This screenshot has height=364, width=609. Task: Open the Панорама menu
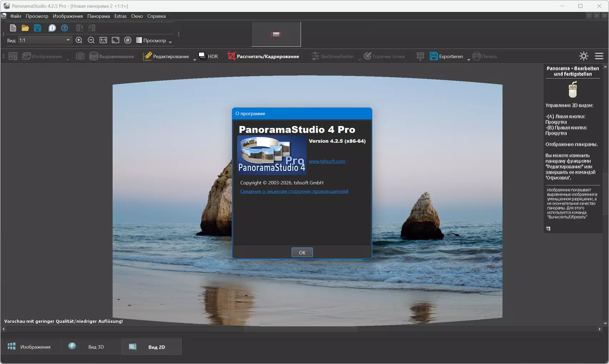tap(99, 16)
